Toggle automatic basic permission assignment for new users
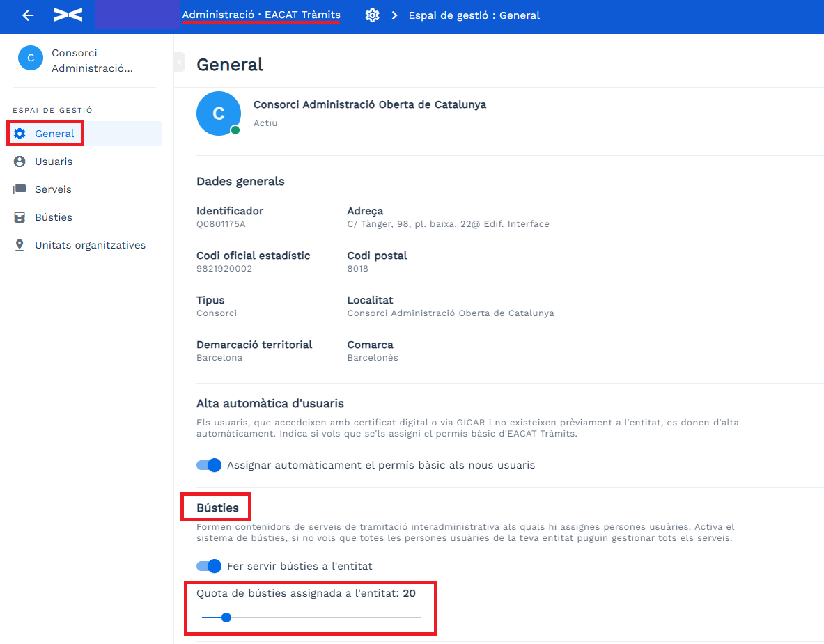The image size is (824, 644). coord(209,465)
